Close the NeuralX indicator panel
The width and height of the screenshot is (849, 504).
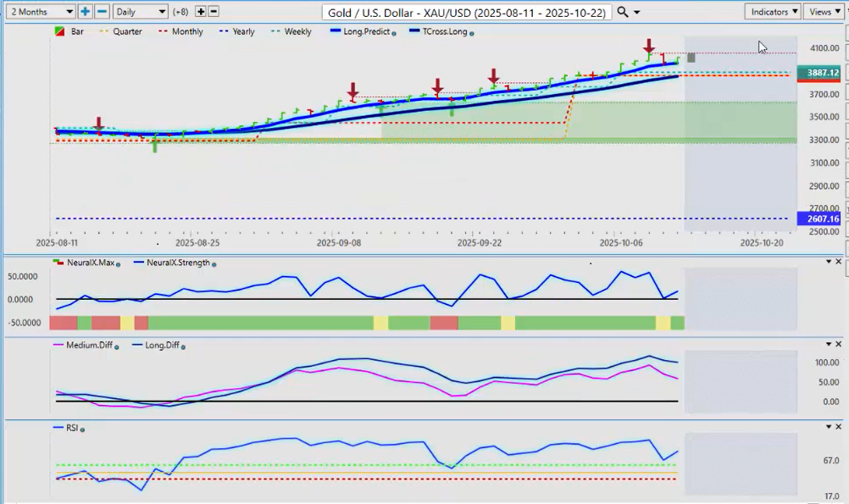coord(839,262)
